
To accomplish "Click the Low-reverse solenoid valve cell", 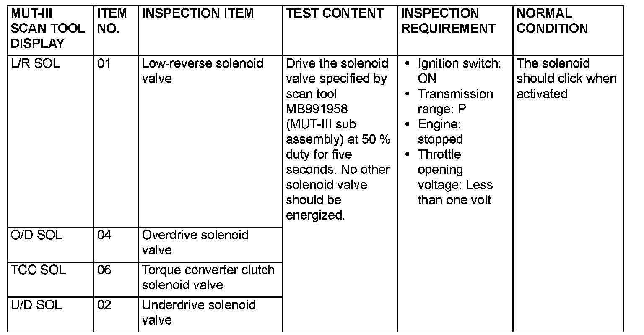I will click(203, 71).
